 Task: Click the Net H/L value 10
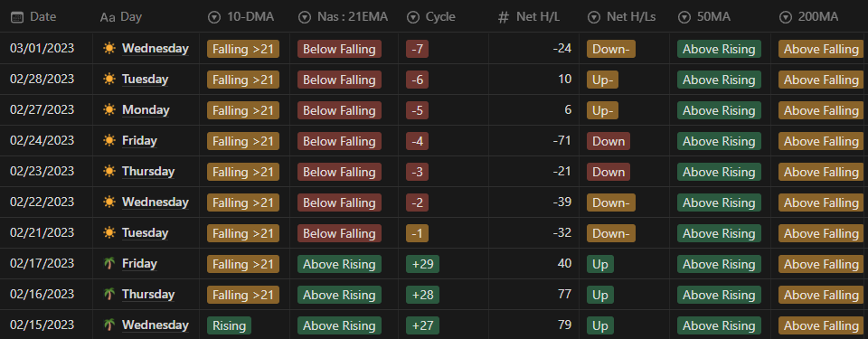[x=564, y=80]
